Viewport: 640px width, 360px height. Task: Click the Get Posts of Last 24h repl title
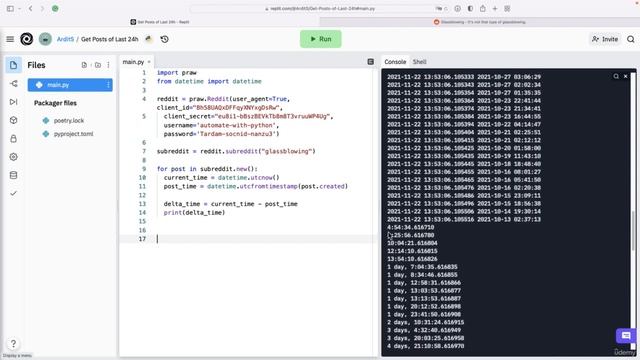[x=110, y=39]
